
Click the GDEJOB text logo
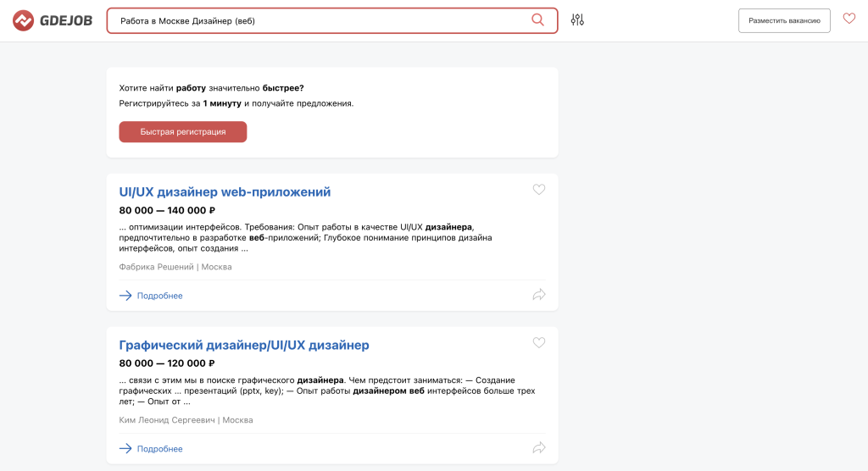pyautogui.click(x=66, y=21)
